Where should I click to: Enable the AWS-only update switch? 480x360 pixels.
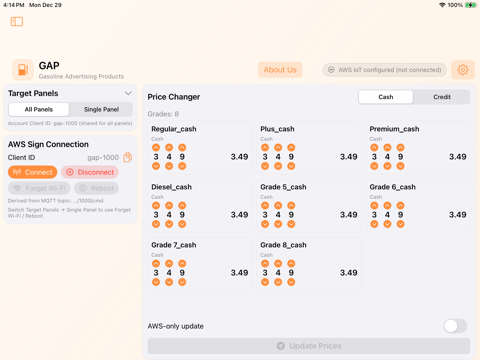[455, 326]
